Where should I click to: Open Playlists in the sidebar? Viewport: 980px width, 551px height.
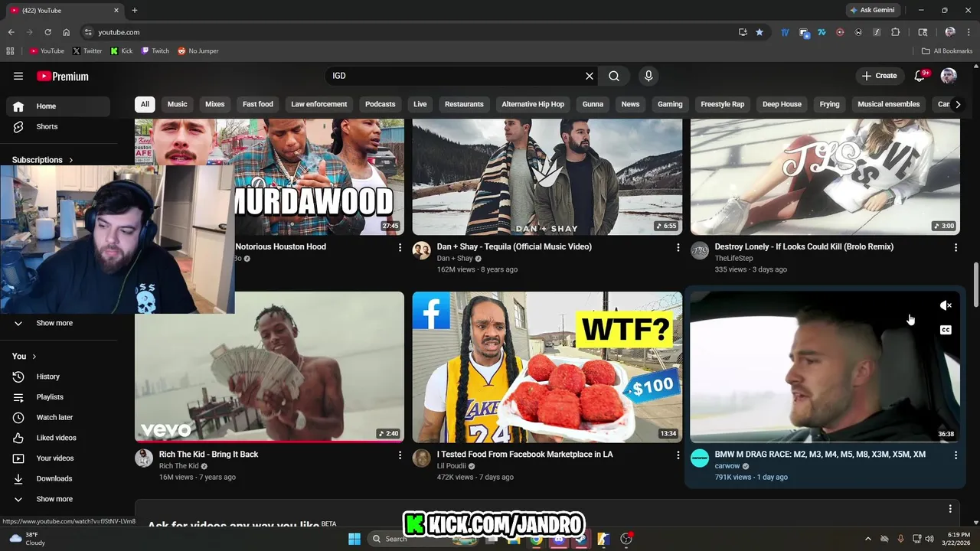tap(57, 397)
